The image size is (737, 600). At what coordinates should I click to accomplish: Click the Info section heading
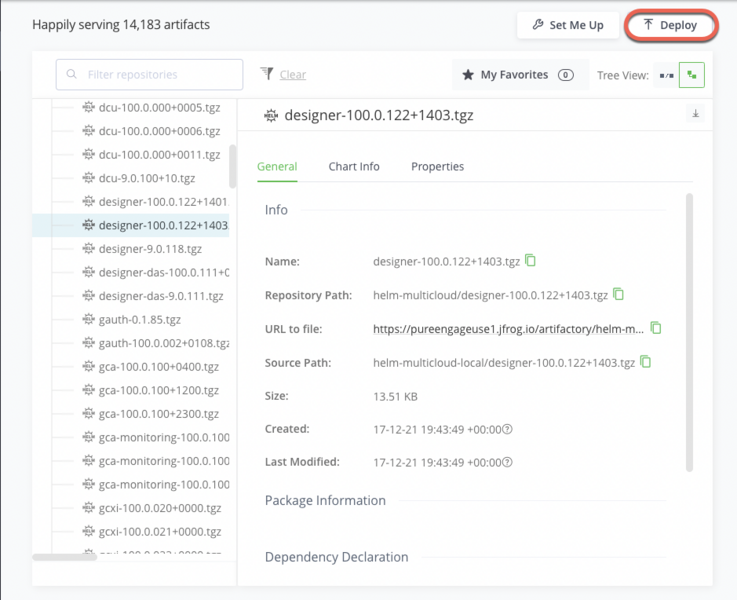pos(276,210)
